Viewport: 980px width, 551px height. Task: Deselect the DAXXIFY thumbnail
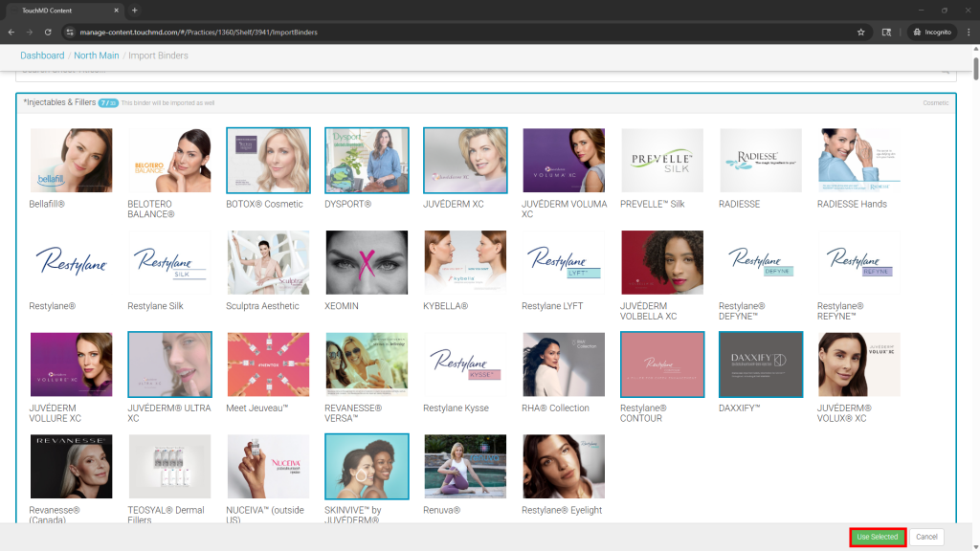pos(761,364)
